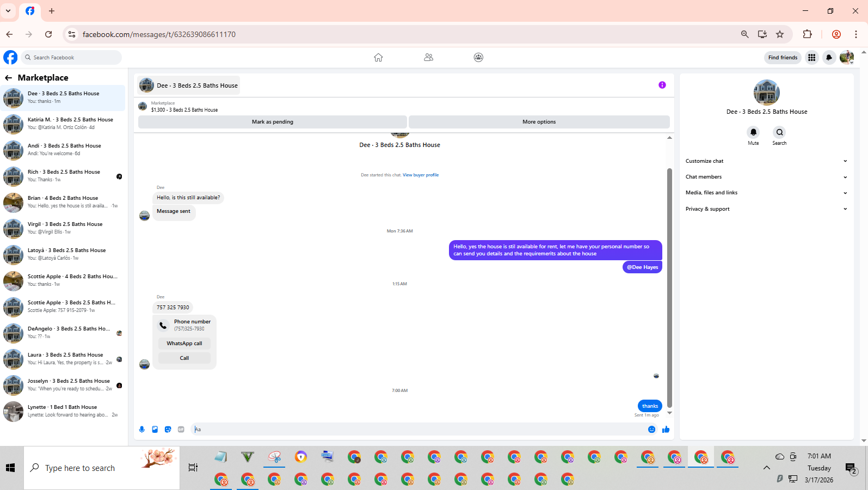Click Windows taskbar search box
Viewport: 868px width, 490px height.
[x=102, y=468]
